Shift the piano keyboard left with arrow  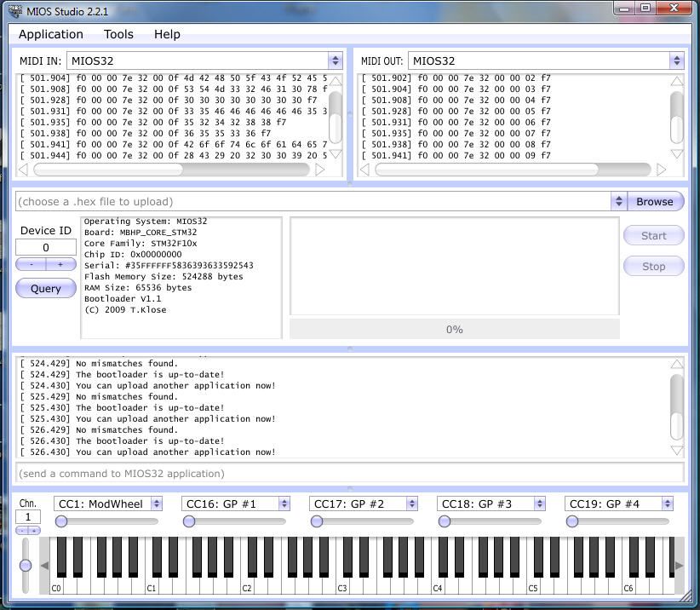(44, 566)
